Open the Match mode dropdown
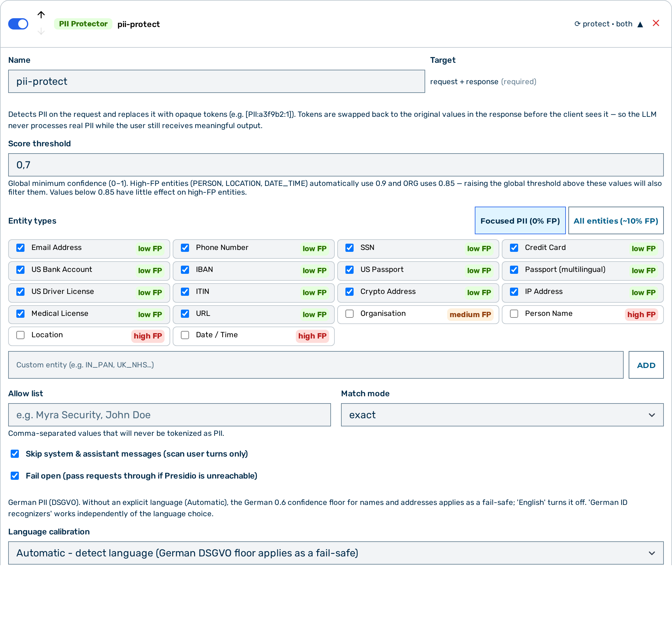Image resolution: width=672 pixels, height=628 pixels. coord(502,415)
